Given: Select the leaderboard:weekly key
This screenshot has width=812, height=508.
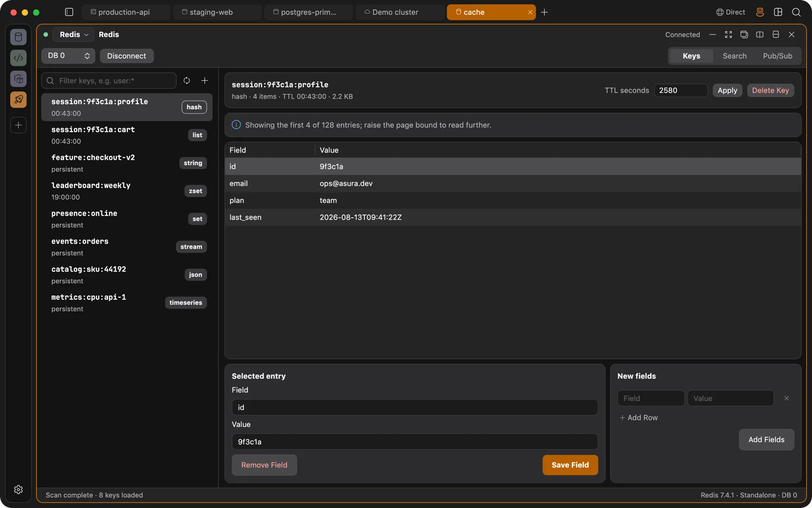Looking at the screenshot, I should tap(127, 191).
